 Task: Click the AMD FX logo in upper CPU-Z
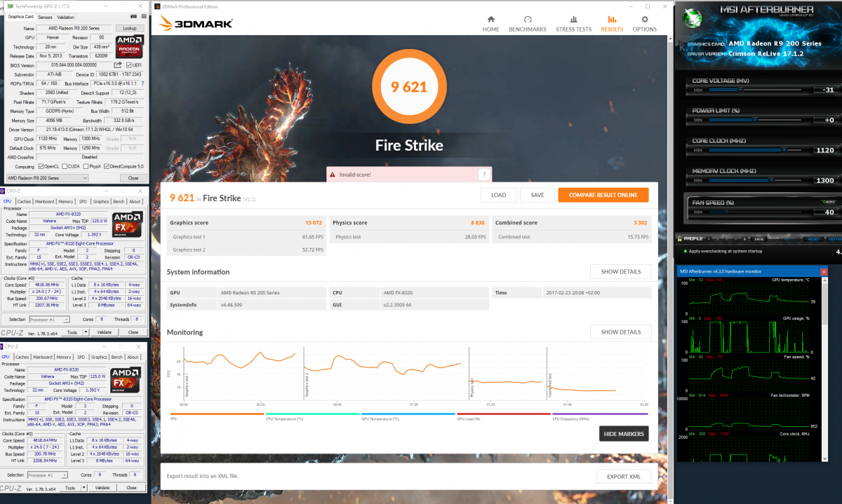click(126, 223)
